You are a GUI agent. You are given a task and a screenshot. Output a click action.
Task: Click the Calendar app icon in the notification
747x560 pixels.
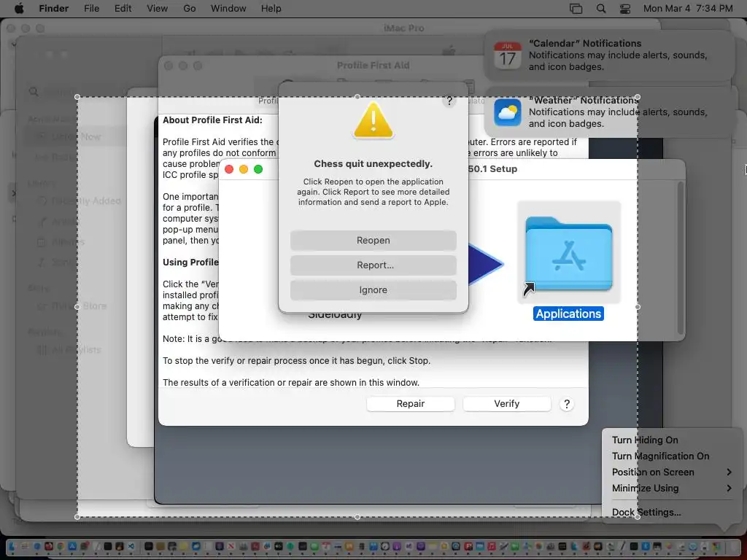[508, 55]
